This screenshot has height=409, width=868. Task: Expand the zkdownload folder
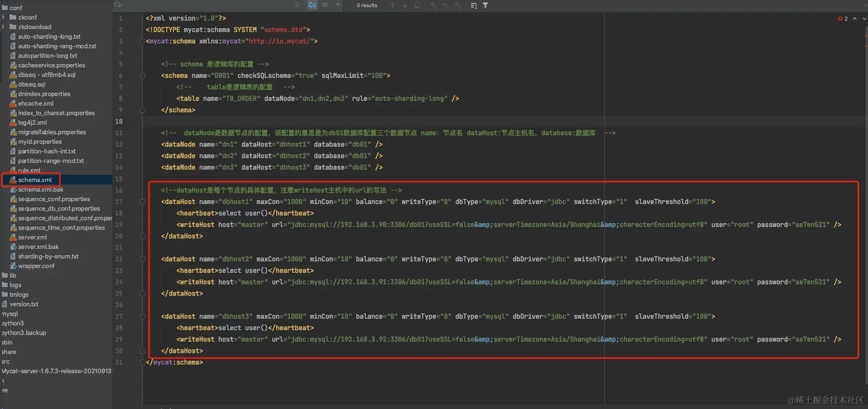pyautogui.click(x=3, y=27)
